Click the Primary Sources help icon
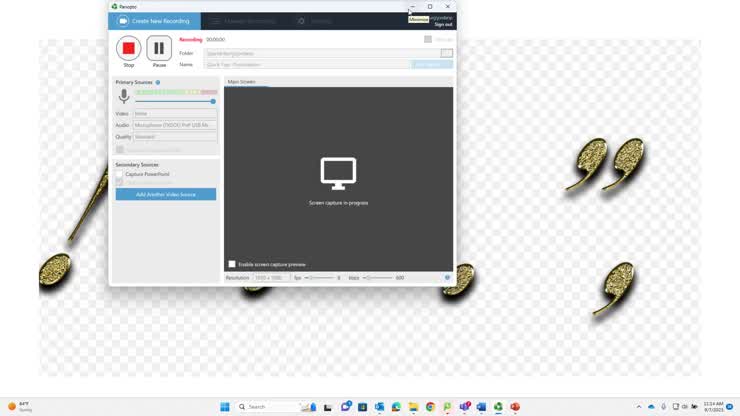 tap(158, 82)
